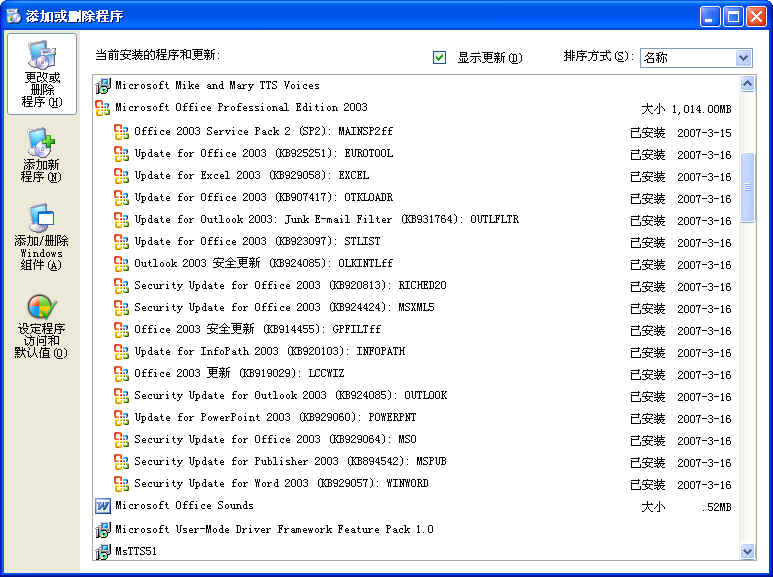Select the MsTTS51 entry
Viewport: 773px width, 577px height.
pos(136,551)
